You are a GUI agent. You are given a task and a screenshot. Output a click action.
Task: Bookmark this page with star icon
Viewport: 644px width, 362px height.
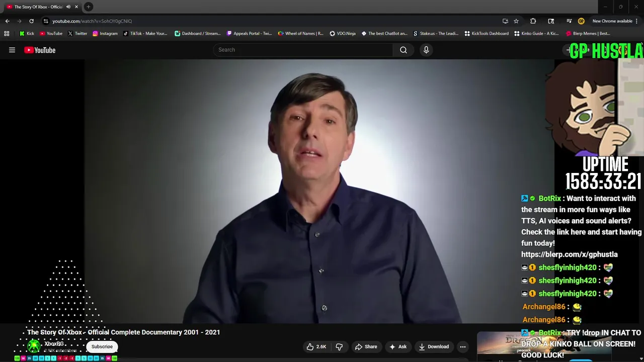[516, 21]
